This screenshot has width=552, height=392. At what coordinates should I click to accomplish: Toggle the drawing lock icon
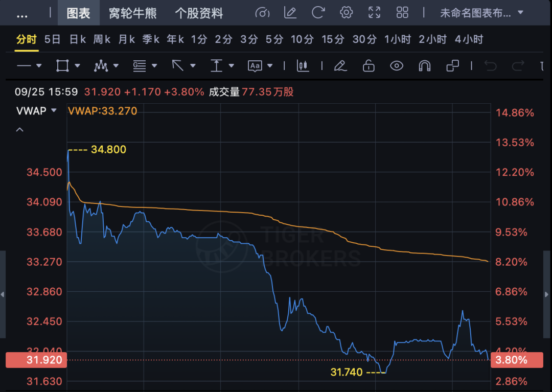[369, 65]
